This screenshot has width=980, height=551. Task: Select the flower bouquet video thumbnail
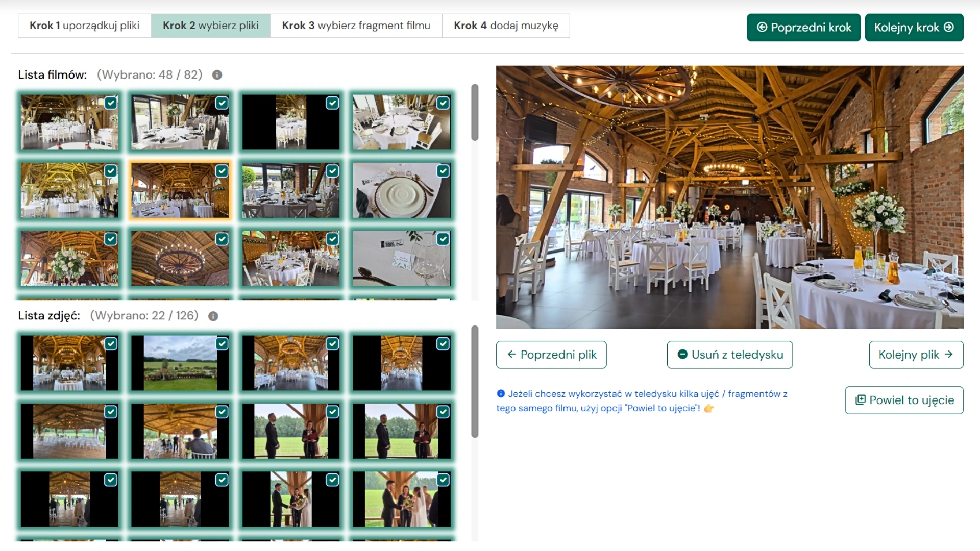click(69, 258)
